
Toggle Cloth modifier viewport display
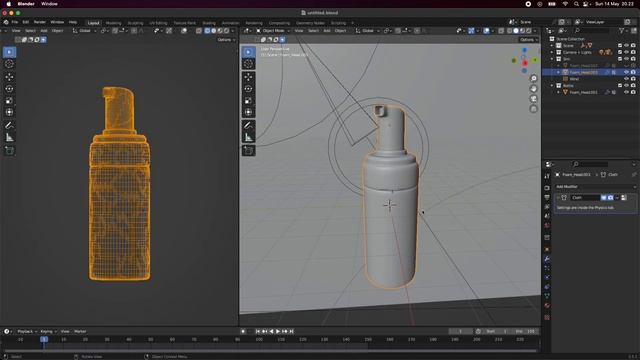coord(603,198)
